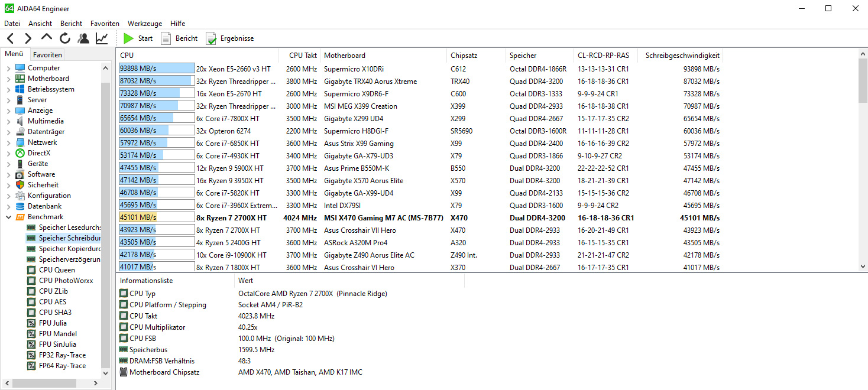
Task: Select the Sicherheit shield icon
Action: [x=20, y=185]
